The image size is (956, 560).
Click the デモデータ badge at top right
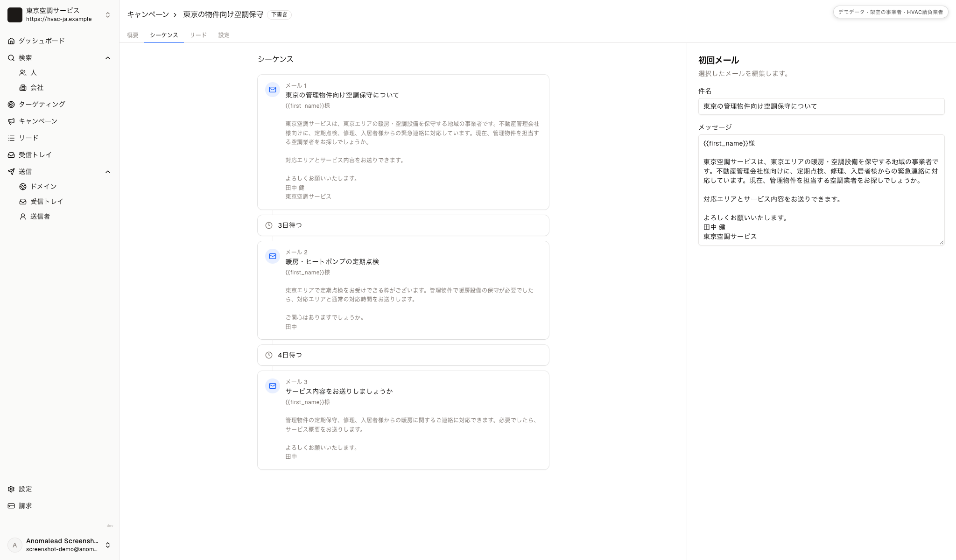[x=891, y=12]
